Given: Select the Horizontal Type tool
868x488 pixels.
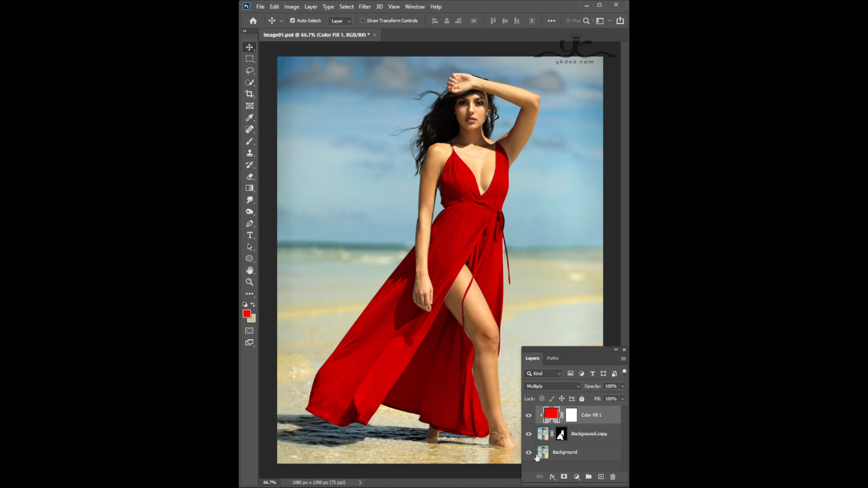Looking at the screenshot, I should pos(250,235).
